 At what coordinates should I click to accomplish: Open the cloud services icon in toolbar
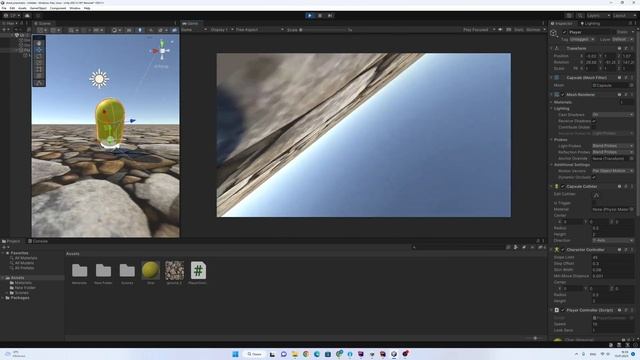tap(27, 16)
